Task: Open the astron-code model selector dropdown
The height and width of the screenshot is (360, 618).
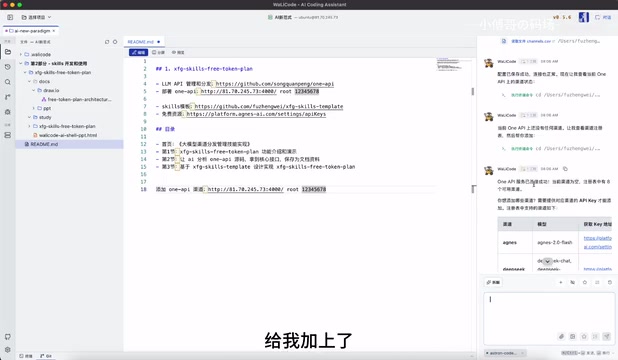Action: click(505, 353)
